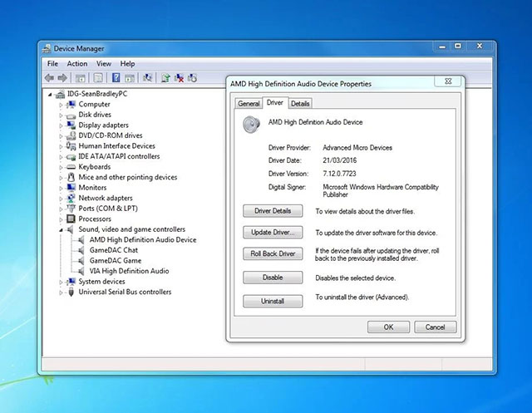Click the Update Driver... button
This screenshot has width=532, height=413.
coord(273,233)
